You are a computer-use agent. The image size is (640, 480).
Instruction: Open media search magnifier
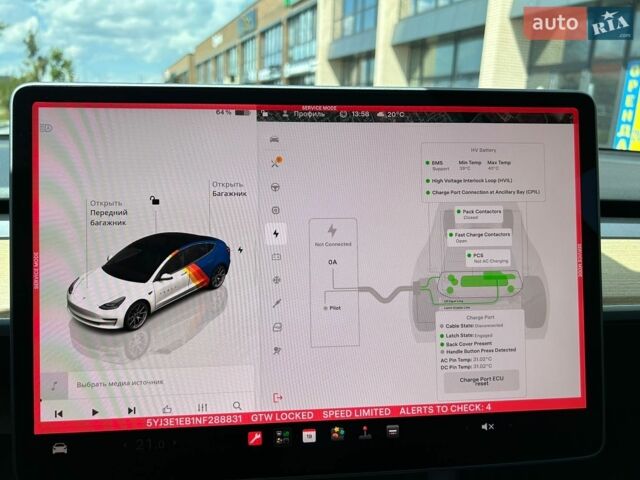tap(237, 406)
